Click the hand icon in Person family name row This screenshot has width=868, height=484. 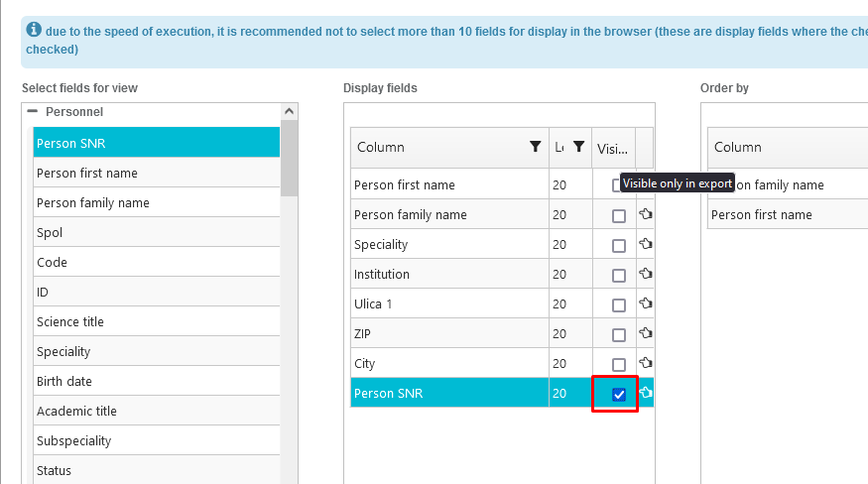(645, 214)
